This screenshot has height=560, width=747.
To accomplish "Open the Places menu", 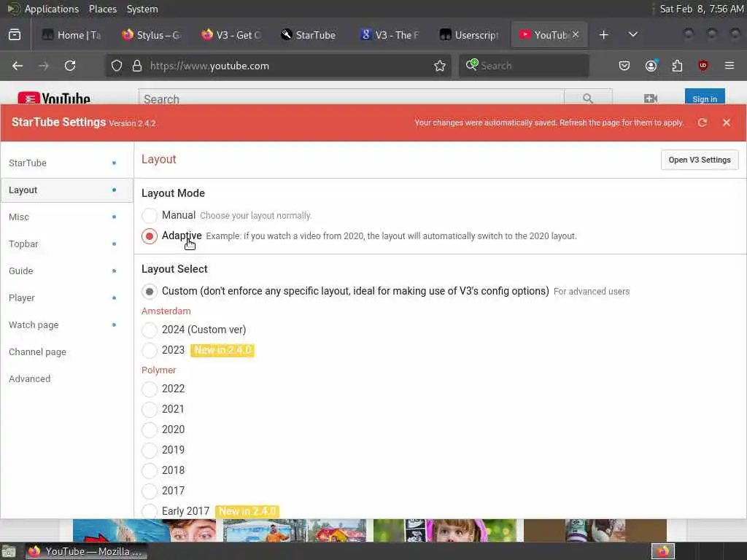I will pos(102,9).
